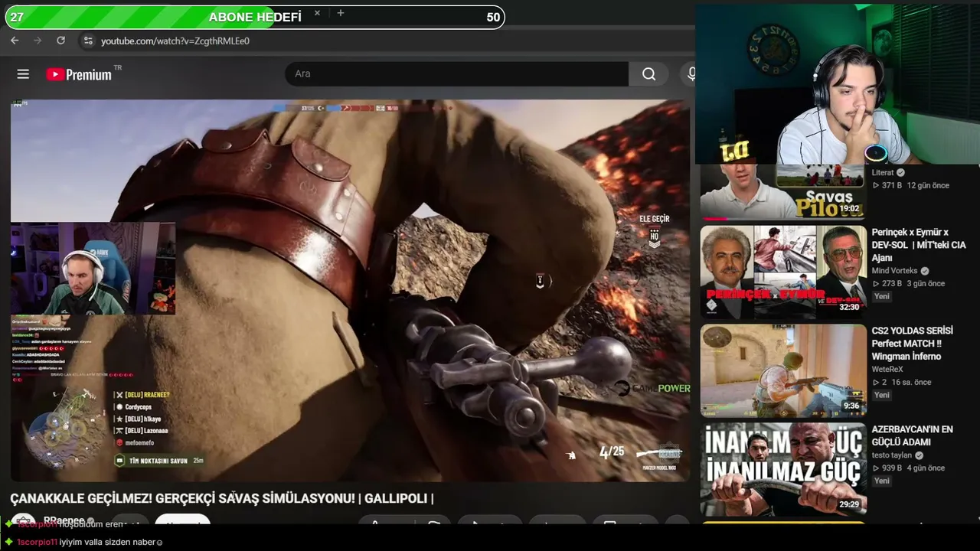
Task: Click the "939 B 4 gün önce" stats
Action: tap(908, 468)
